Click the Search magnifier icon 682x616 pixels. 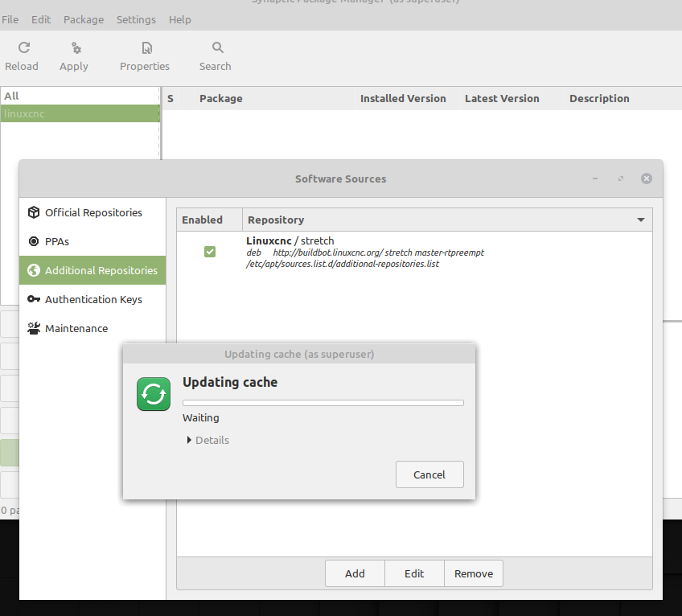[216, 48]
